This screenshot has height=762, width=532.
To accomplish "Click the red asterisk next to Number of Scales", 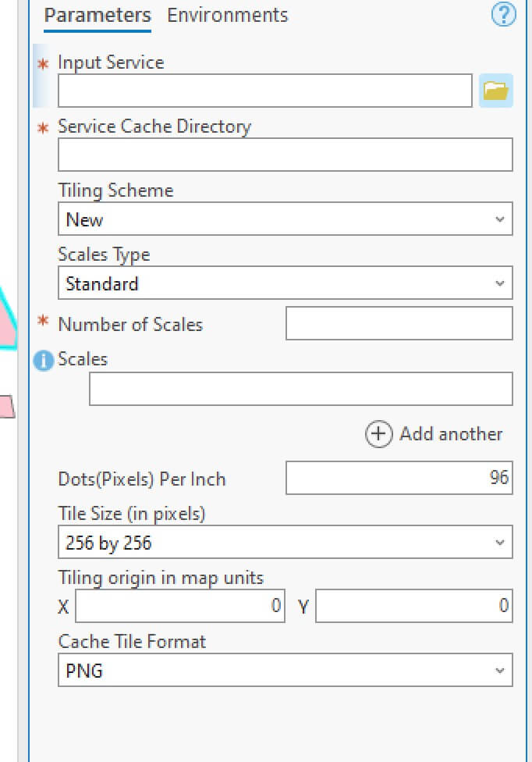I will tap(43, 323).
